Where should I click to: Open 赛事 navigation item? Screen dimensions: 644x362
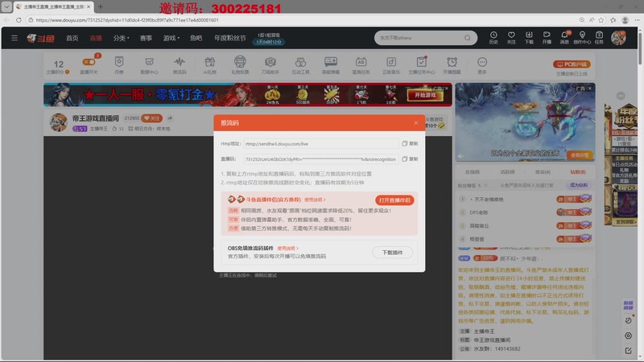click(146, 38)
